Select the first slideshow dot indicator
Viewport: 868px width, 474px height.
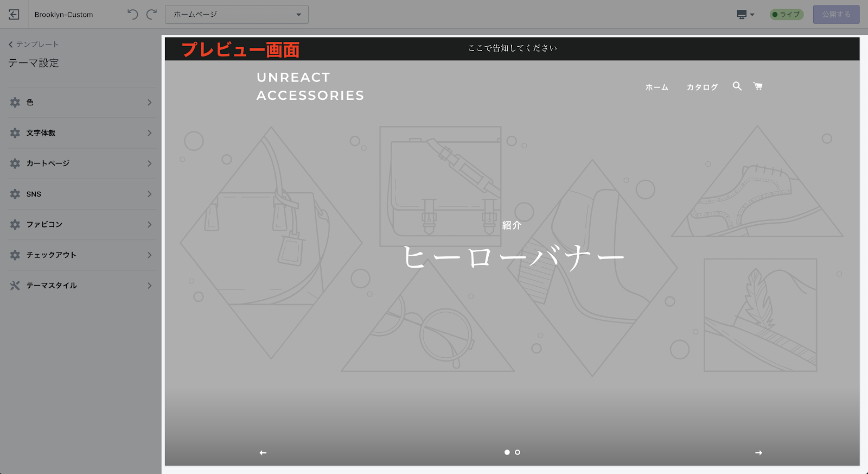point(507,452)
